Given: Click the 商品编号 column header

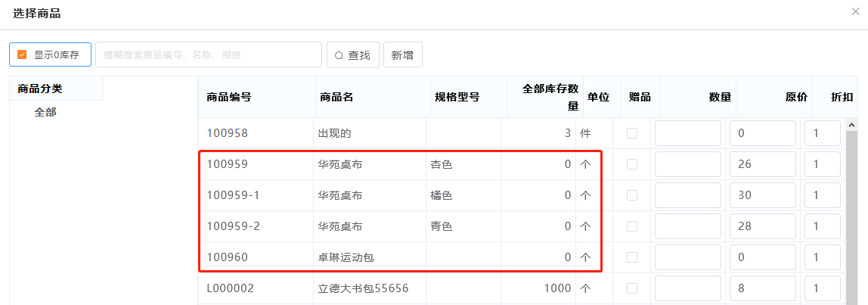Looking at the screenshot, I should pos(229,97).
